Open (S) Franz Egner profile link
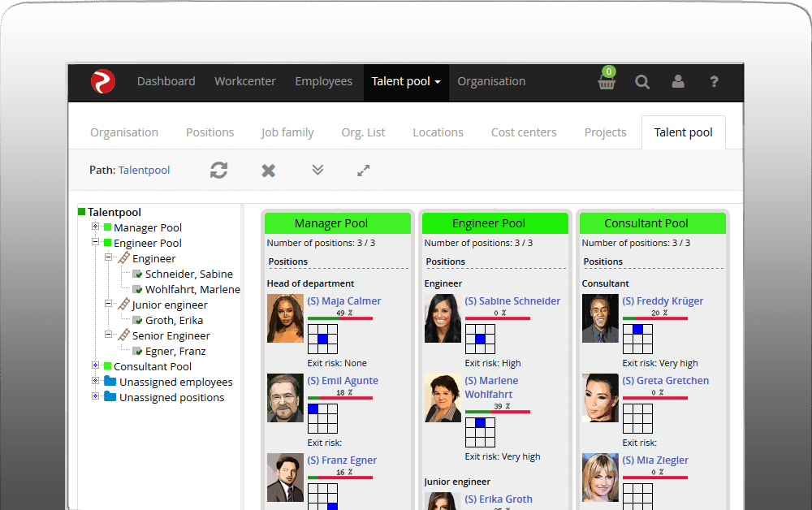The image size is (812, 510). coord(342,460)
